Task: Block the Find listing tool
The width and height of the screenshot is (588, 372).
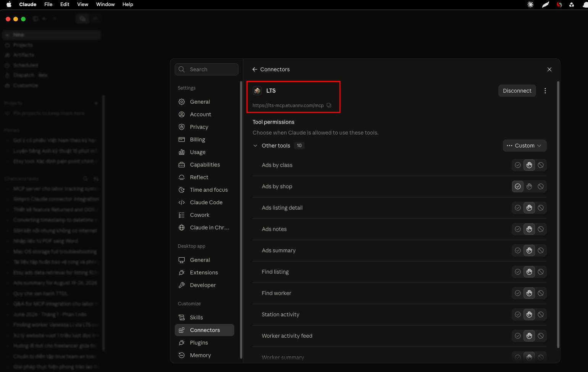Action: tap(541, 272)
